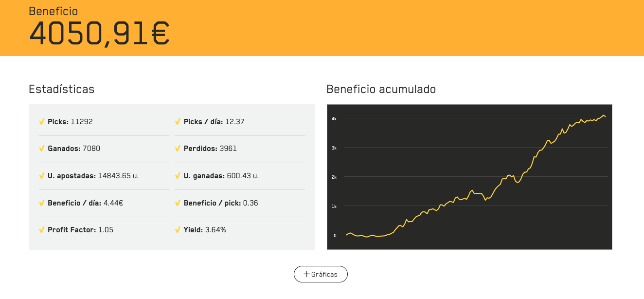The height and width of the screenshot is (299, 644).
Task: Click the checkmark next to Profit Factor
Action: pyautogui.click(x=41, y=230)
